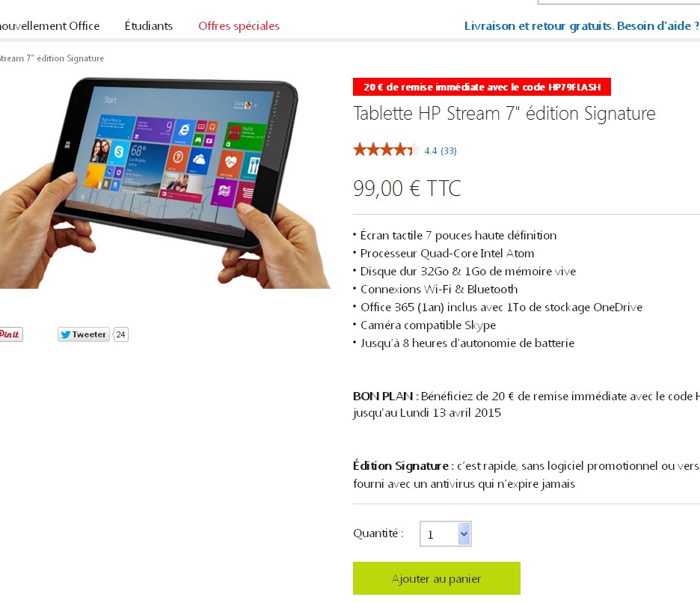Click the Pin it button

click(x=10, y=334)
